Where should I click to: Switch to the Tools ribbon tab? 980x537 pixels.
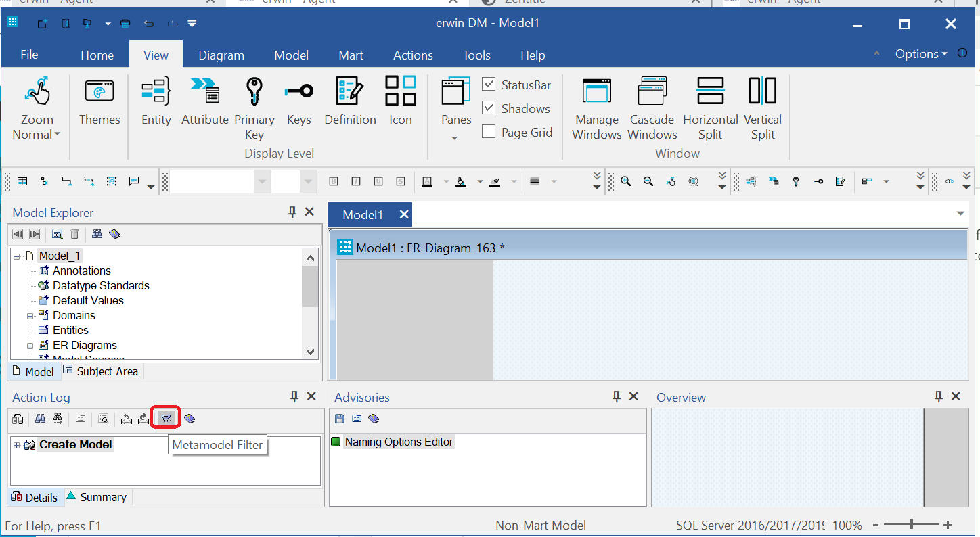[x=476, y=55]
